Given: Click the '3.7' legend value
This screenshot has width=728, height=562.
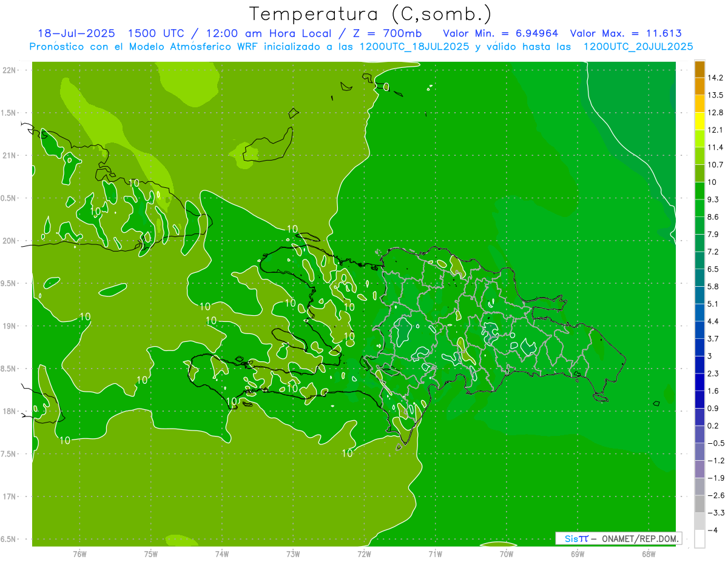Looking at the screenshot, I should [713, 338].
